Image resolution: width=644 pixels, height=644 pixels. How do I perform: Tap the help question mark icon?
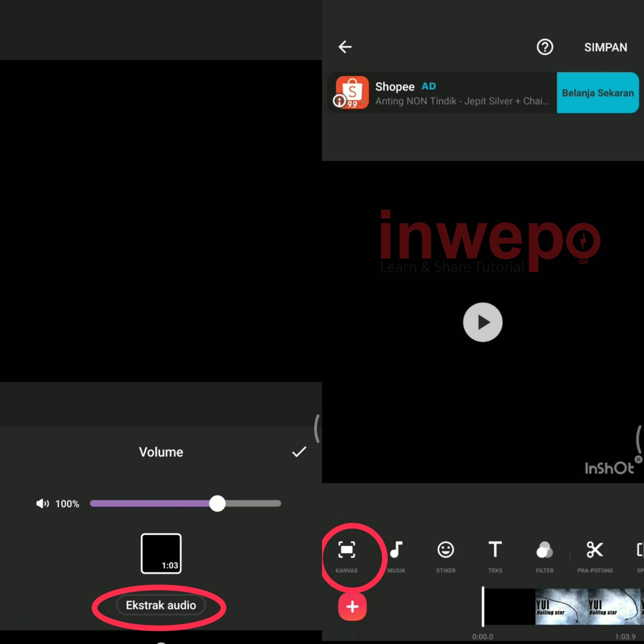coord(545,47)
